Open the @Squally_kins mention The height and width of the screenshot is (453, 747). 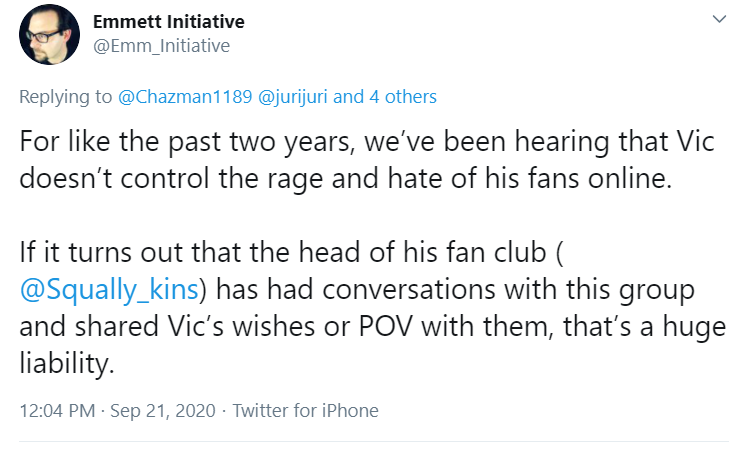click(x=109, y=289)
